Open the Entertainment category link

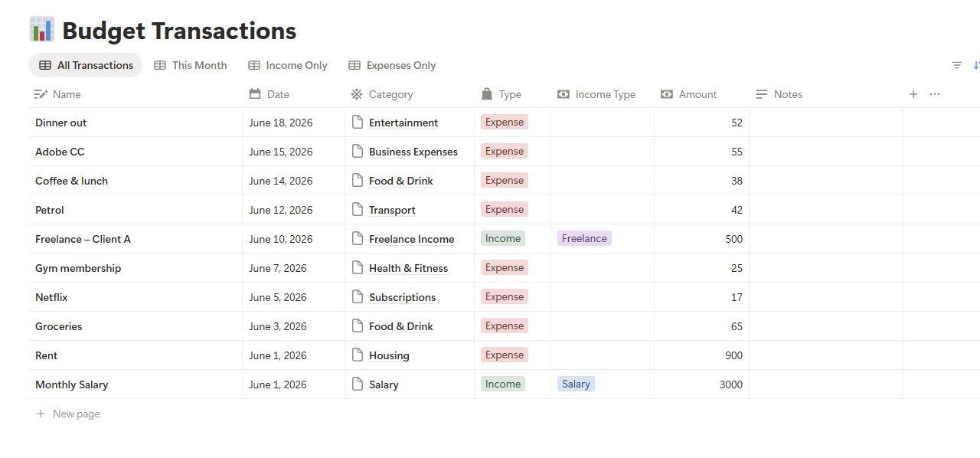[x=403, y=123]
